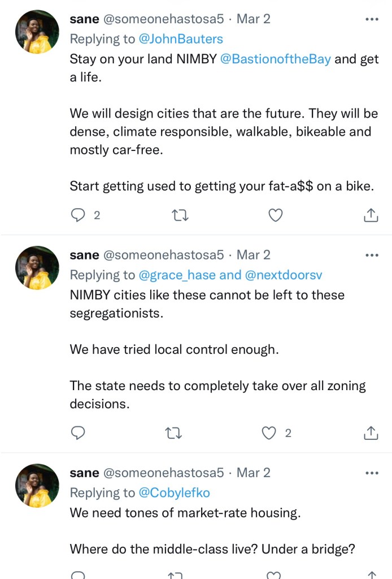Open the "@grace_hase and @nextdoorsv" reply link

pos(230,275)
